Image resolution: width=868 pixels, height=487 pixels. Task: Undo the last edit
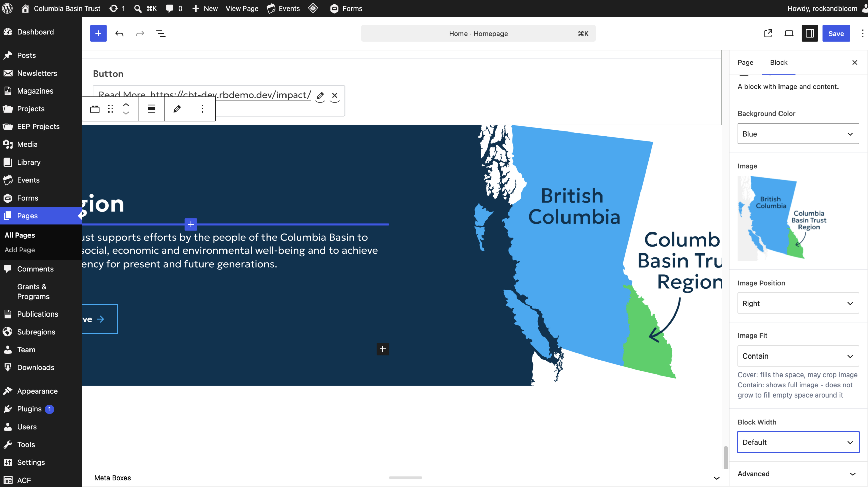pyautogui.click(x=119, y=33)
